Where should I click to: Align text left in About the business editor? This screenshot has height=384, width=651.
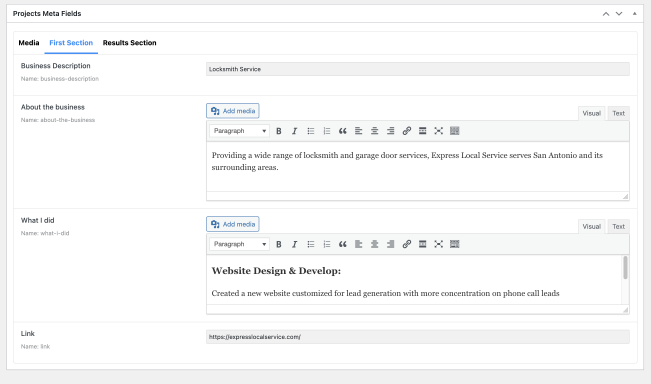pos(358,131)
